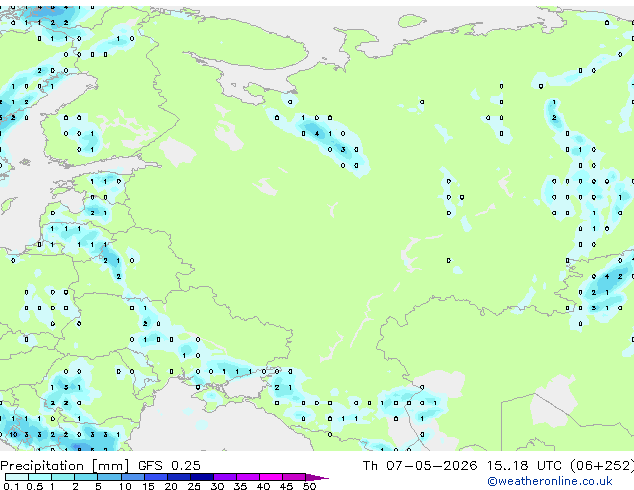
Task: Click the '25' legend scale label
Action: coord(194,486)
